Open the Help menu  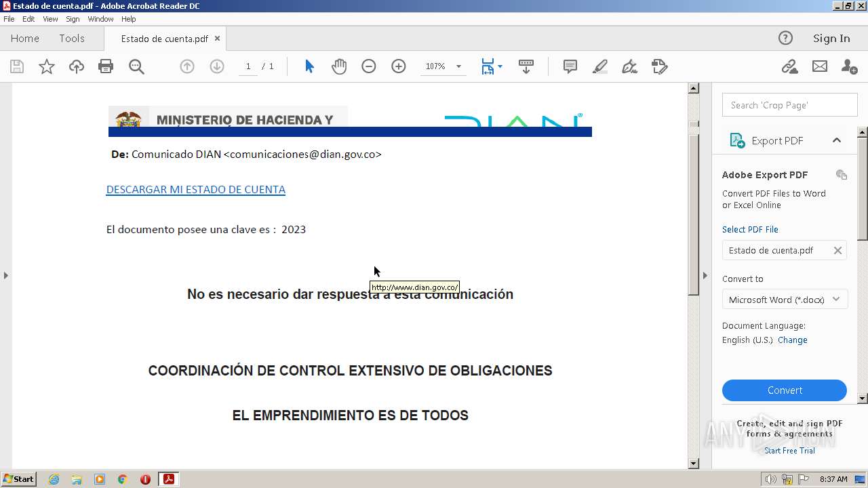[128, 19]
